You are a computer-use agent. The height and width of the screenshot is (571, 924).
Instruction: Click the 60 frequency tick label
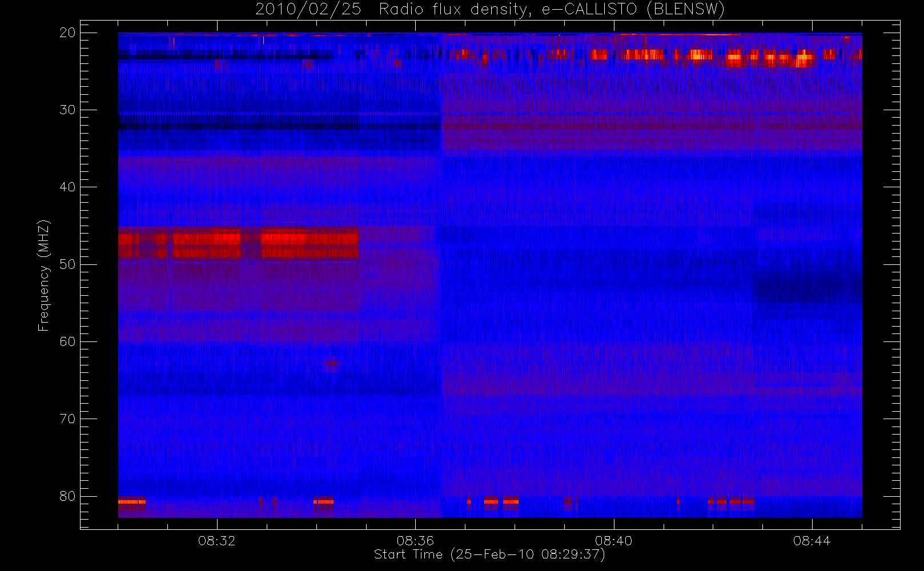(67, 341)
